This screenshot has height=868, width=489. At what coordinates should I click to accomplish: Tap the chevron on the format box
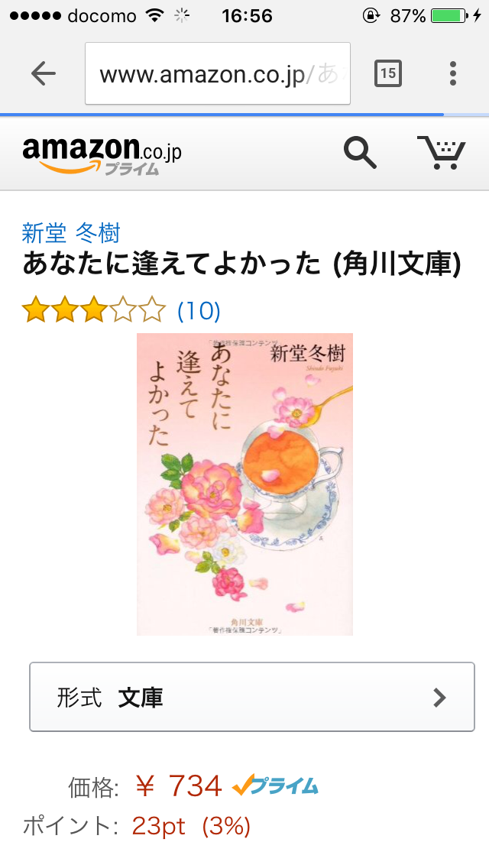pyautogui.click(x=439, y=698)
